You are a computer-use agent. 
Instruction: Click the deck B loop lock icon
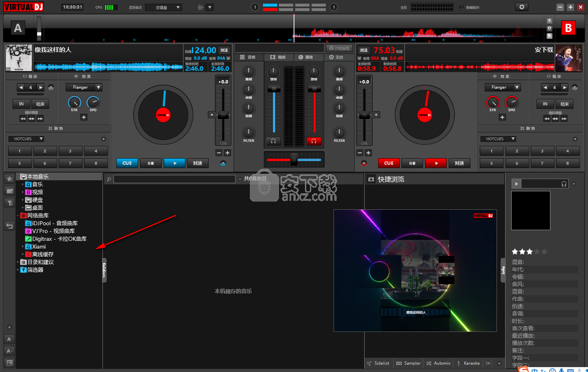coord(575,87)
